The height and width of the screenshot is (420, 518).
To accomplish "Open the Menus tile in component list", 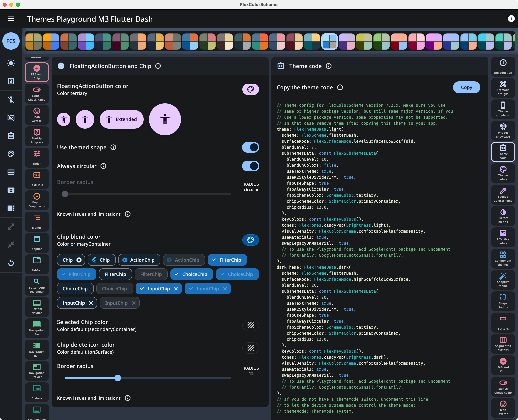I will [37, 222].
